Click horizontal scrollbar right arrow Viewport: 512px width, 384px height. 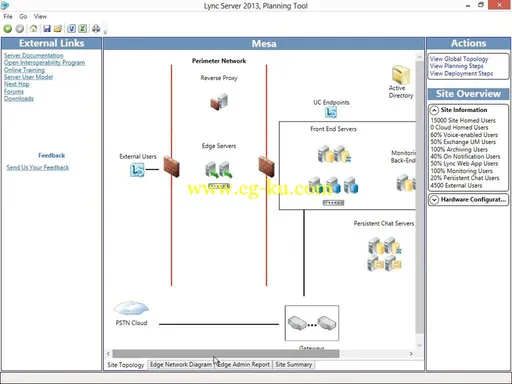[411, 354]
